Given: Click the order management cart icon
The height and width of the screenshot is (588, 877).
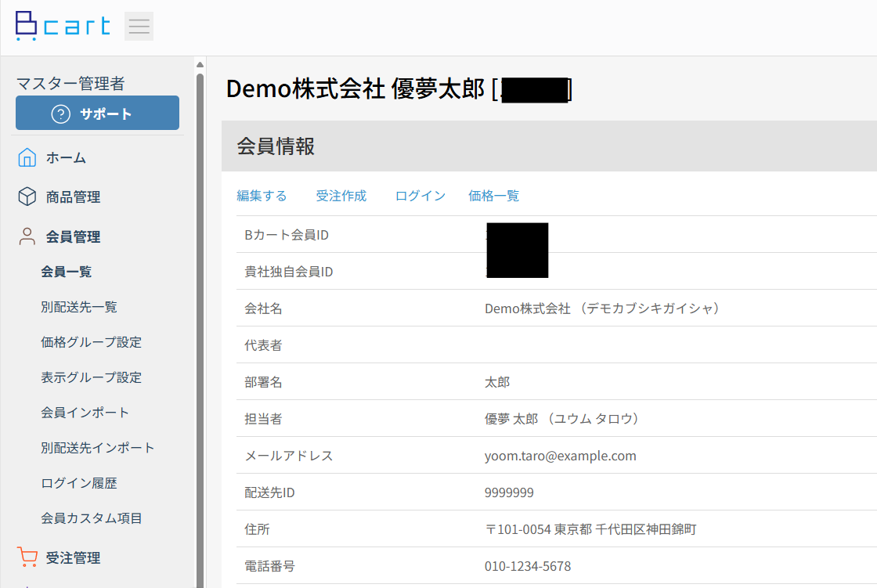Looking at the screenshot, I should [x=27, y=557].
